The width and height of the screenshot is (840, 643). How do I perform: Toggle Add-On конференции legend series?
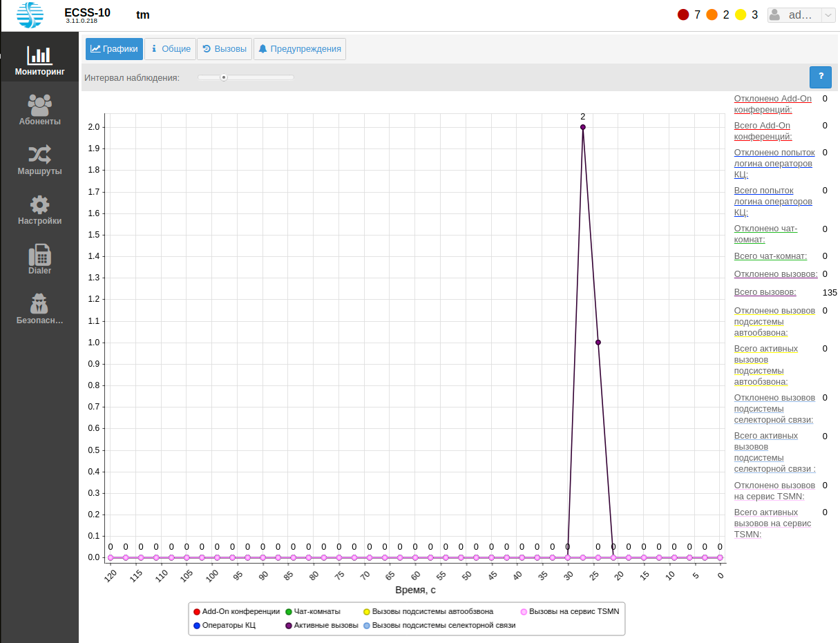[236, 611]
